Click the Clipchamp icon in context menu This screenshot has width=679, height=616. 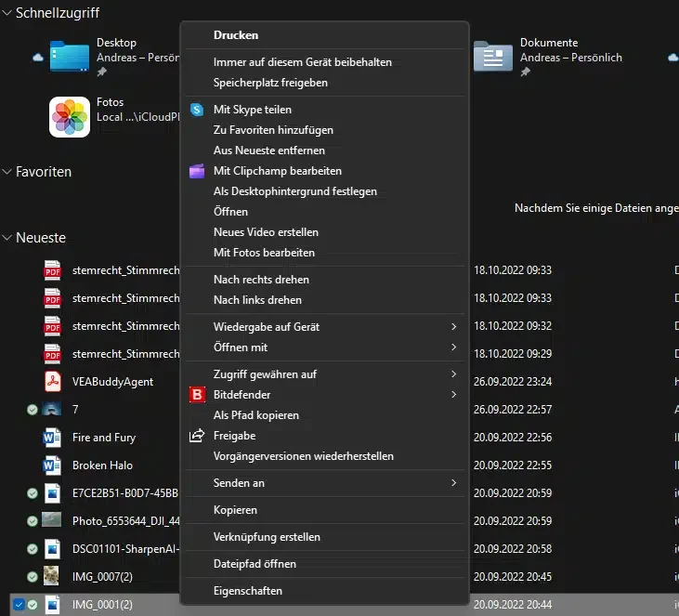(x=197, y=171)
